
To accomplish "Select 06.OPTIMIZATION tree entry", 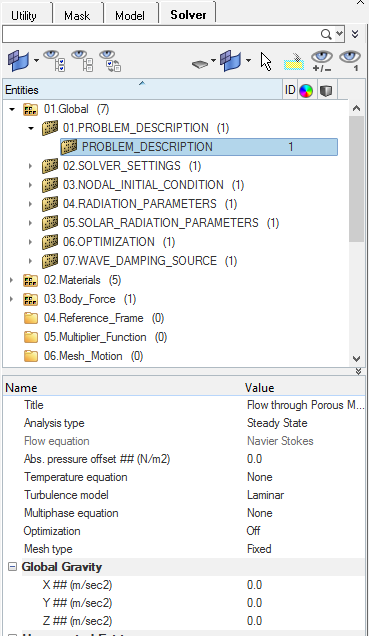I will [108, 242].
